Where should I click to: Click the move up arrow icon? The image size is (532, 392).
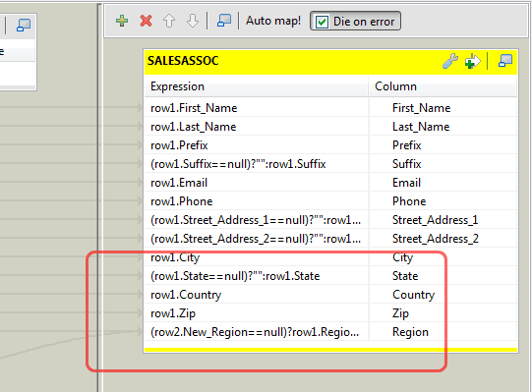coord(169,21)
